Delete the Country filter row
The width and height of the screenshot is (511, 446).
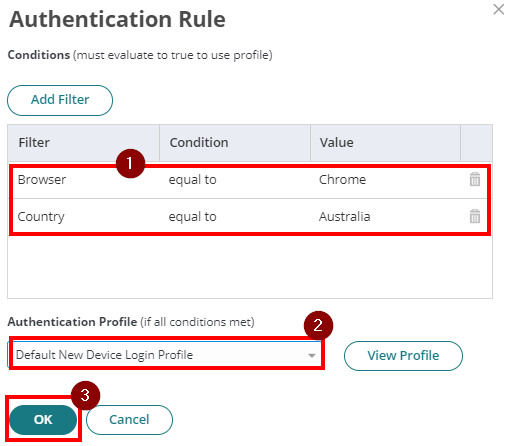(475, 216)
